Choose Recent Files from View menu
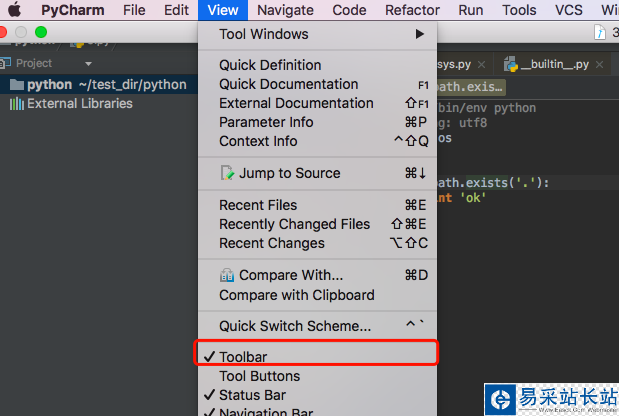The height and width of the screenshot is (416, 619). (x=258, y=205)
